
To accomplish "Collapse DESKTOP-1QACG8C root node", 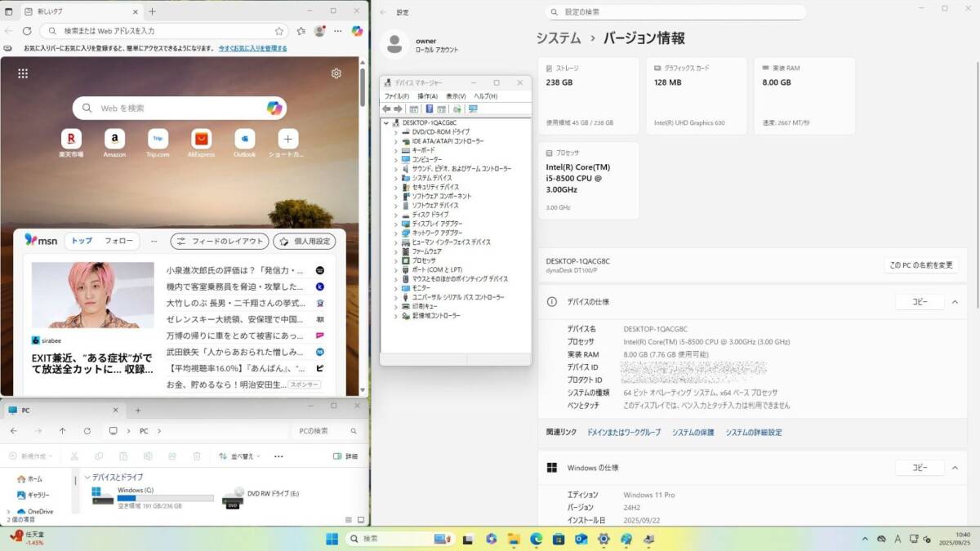I will pos(387,122).
